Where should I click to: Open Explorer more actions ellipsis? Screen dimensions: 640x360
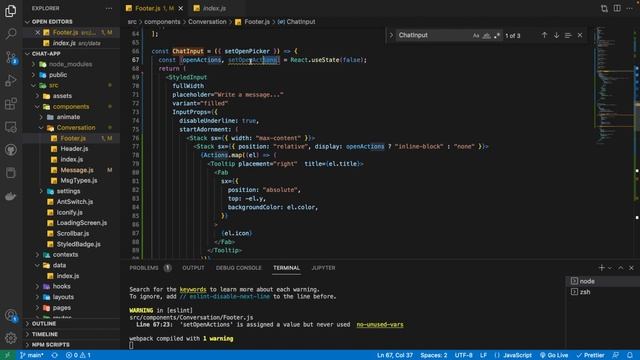point(109,8)
